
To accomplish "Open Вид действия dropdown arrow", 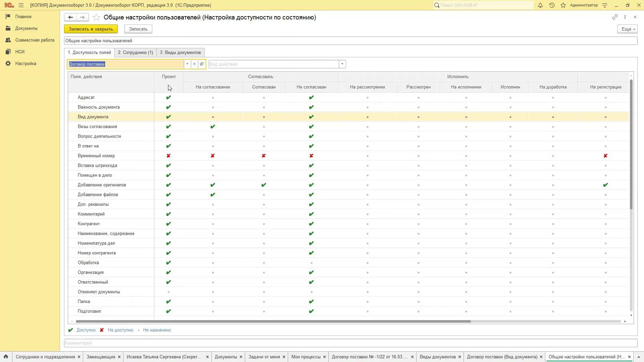I will (342, 64).
